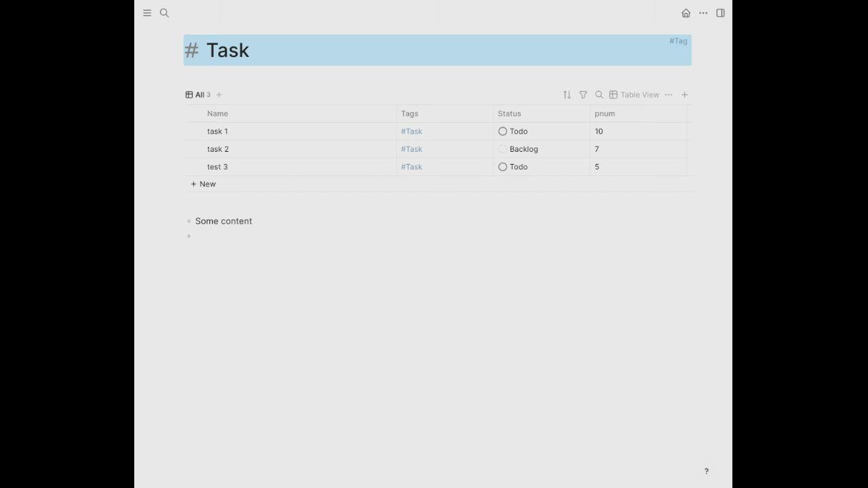Viewport: 868px width, 488px height.
Task: Toggle Todo status circle for test 3
Action: 502,167
